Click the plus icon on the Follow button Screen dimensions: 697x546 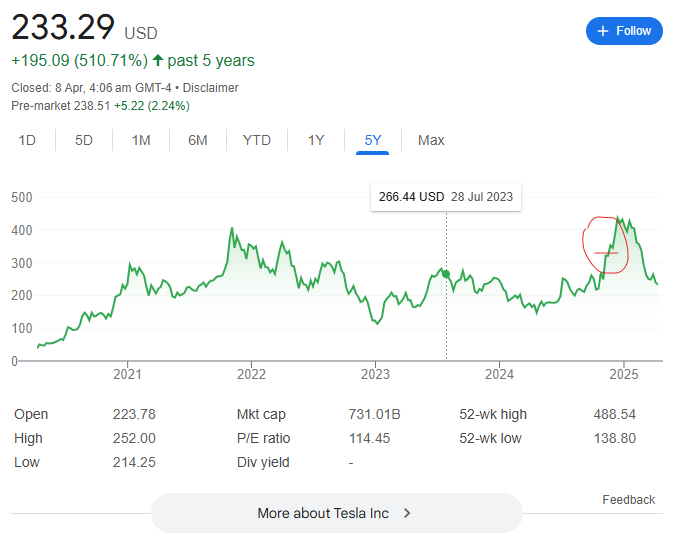[603, 31]
